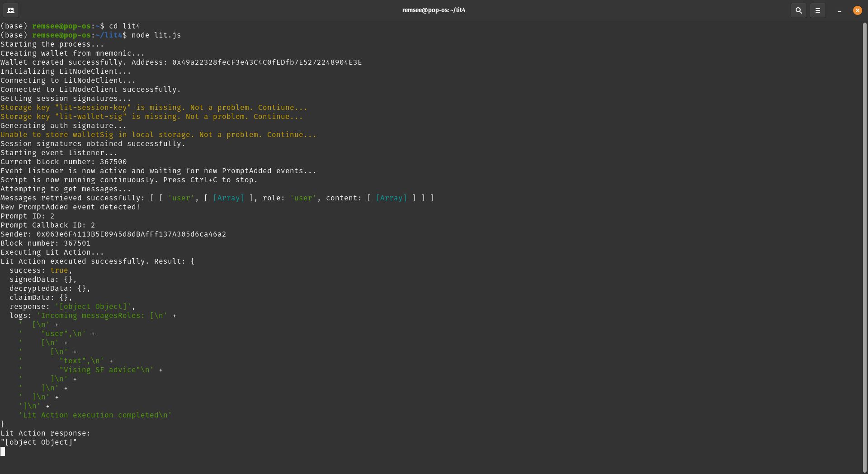The image size is (868, 474).
Task: Click 'Block number: 367501' line
Action: [x=45, y=243]
